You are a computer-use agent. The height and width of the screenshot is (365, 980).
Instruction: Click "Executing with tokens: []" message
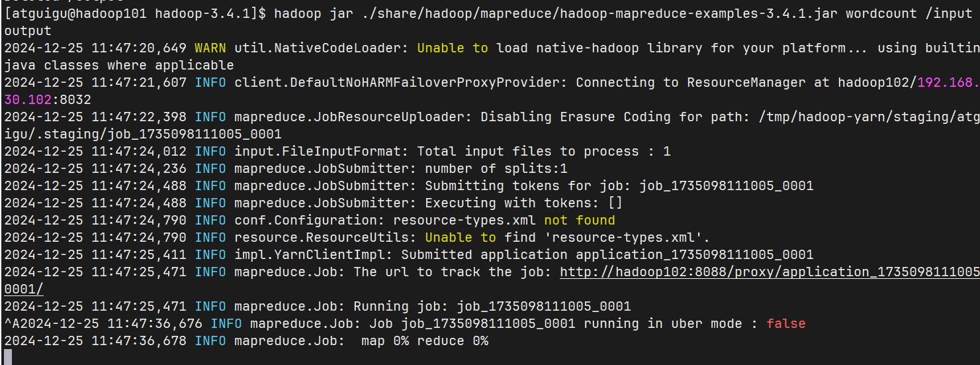(x=523, y=203)
